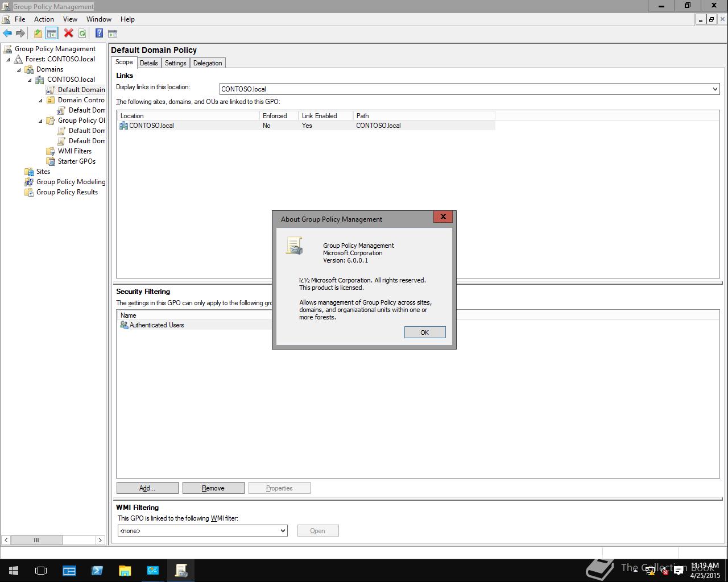728x582 pixels.
Task: Select the Group Policy Management root node
Action: 55,49
